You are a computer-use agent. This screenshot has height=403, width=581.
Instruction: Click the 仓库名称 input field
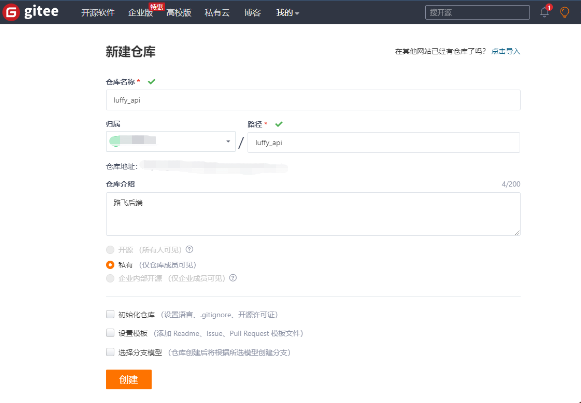coord(313,100)
